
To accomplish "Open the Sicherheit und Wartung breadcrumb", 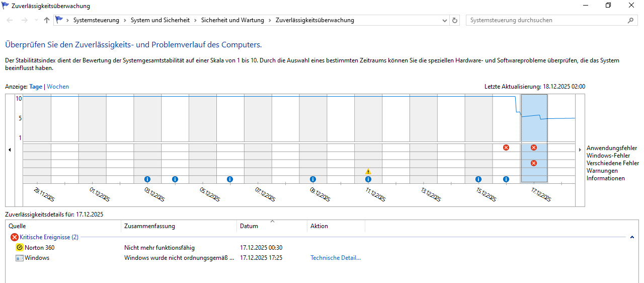I will [x=232, y=20].
